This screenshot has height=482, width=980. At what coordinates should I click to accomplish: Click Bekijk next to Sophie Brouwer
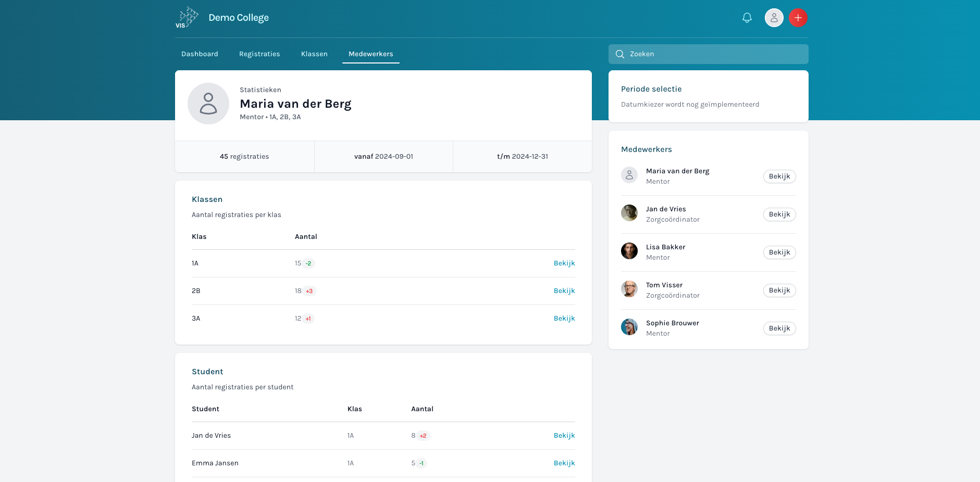pos(779,328)
